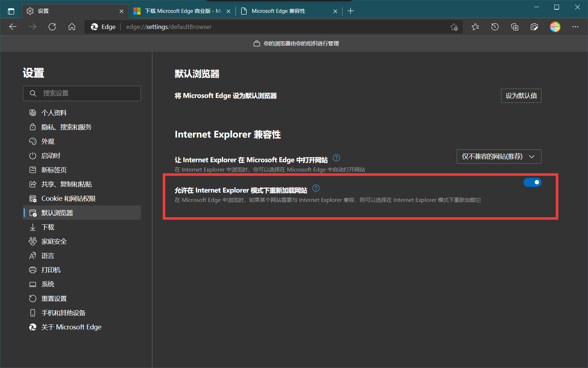Open the profile avatar menu
The width and height of the screenshot is (588, 368).
[555, 27]
